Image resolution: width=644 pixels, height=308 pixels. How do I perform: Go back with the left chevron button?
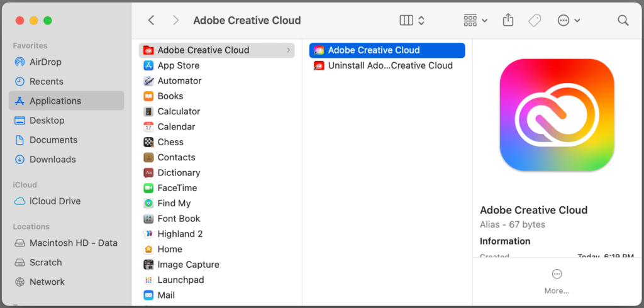(151, 20)
